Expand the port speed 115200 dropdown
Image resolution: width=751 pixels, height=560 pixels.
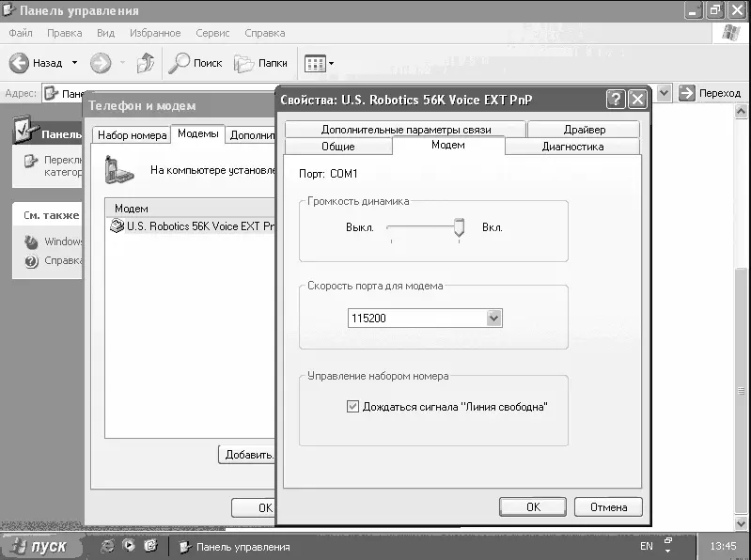pyautogui.click(x=494, y=319)
